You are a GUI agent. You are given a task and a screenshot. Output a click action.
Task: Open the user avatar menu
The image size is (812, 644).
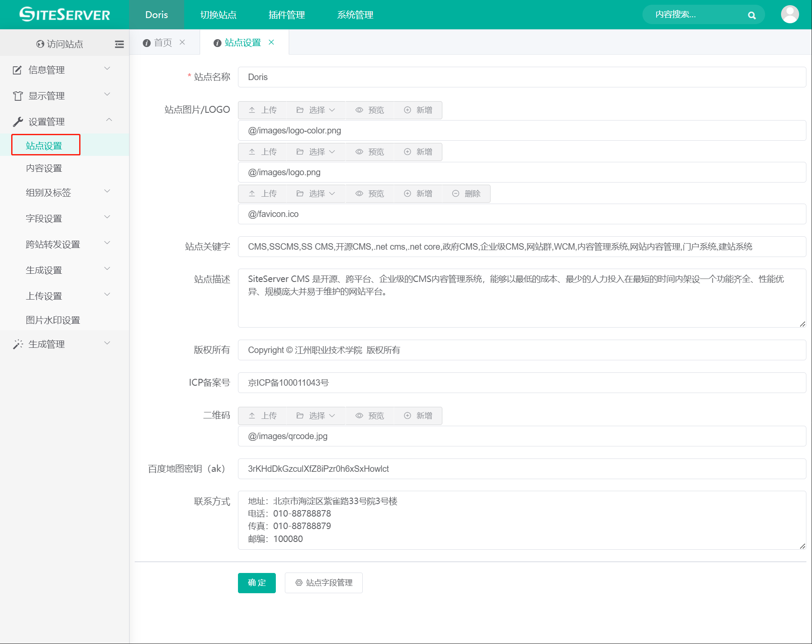790,15
